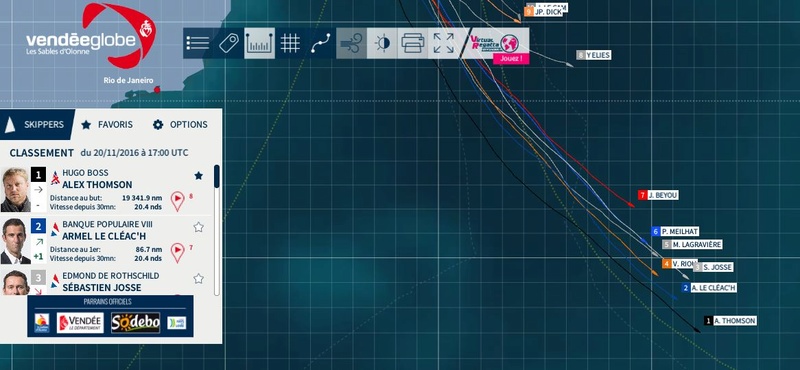800x370 pixels.
Task: Toggle the ranking chart icon
Action: coord(259,43)
